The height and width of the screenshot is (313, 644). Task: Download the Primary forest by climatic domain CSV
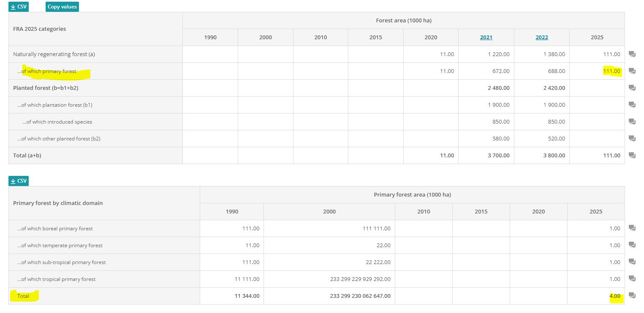tap(18, 181)
